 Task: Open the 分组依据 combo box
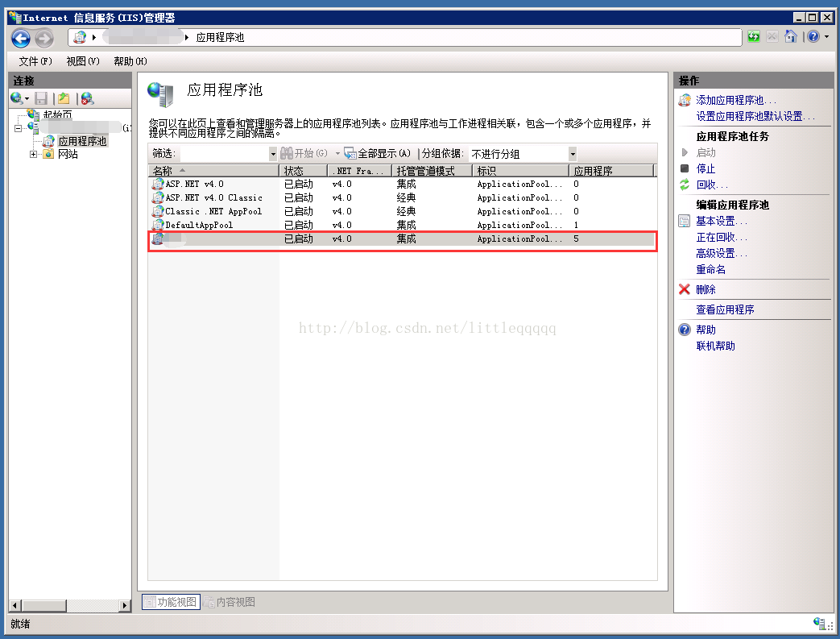523,154
